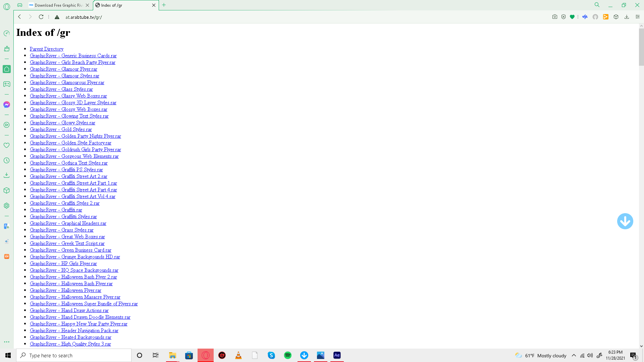Show hidden system tray icons
This screenshot has height=362, width=644.
point(574,355)
